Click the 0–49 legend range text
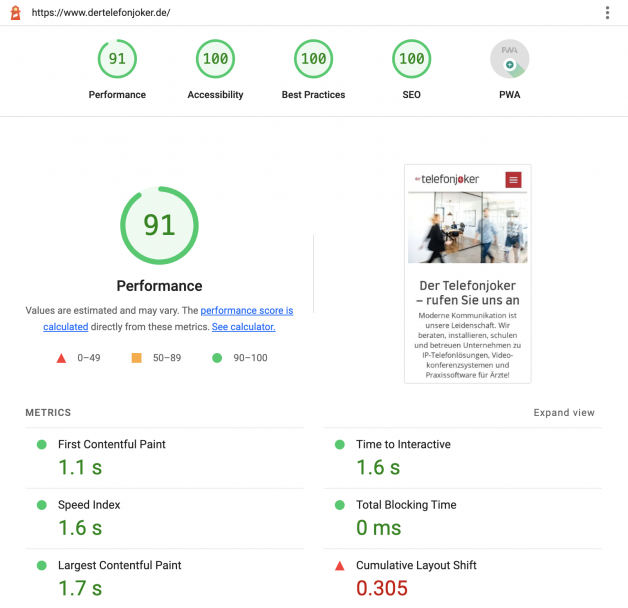This screenshot has width=628, height=608. [x=89, y=358]
